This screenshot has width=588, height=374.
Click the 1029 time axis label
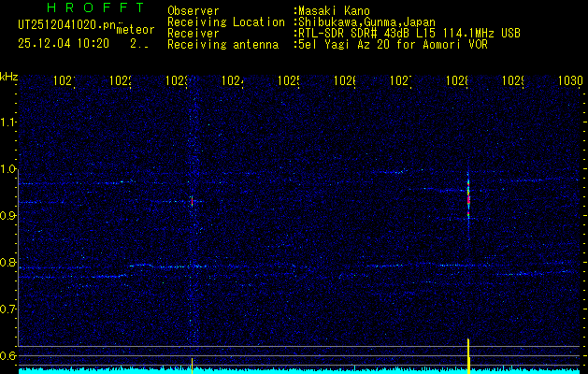coord(513,81)
